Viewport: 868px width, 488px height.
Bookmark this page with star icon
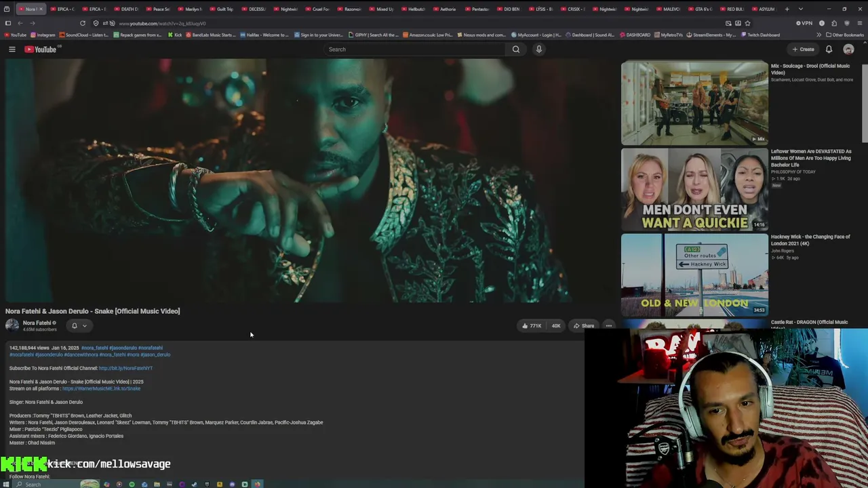[747, 23]
